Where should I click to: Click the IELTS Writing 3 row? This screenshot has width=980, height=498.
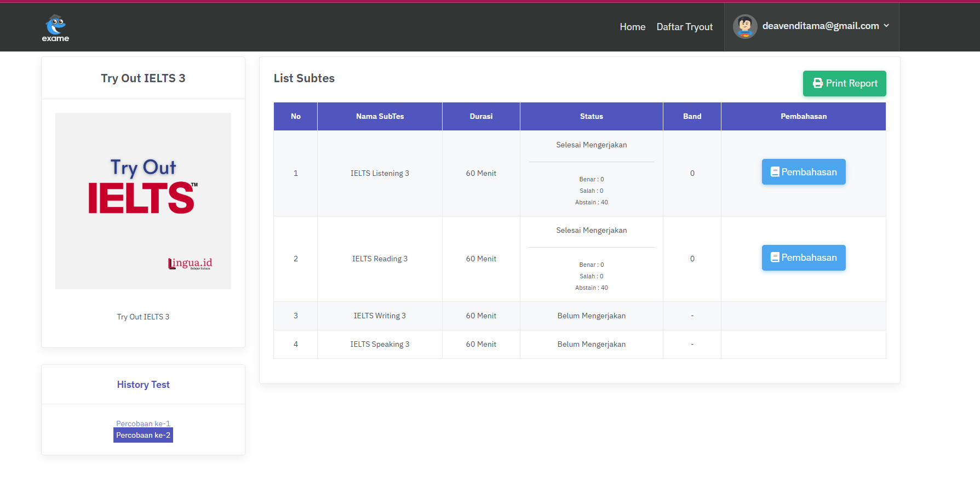[x=380, y=316]
